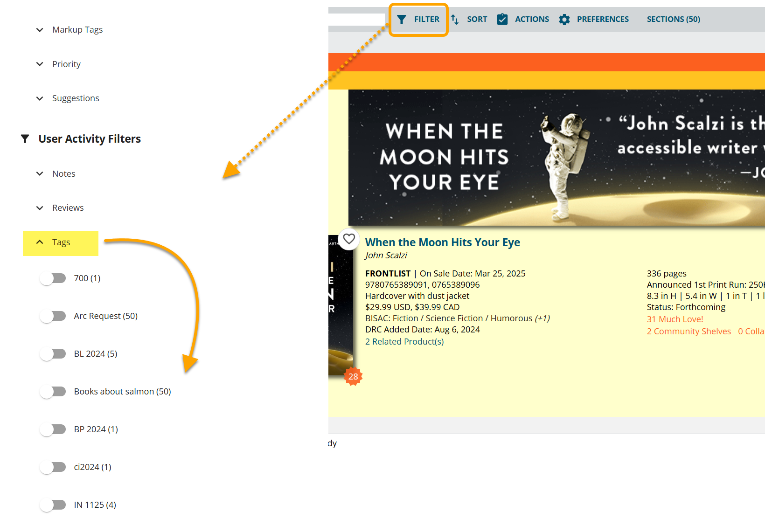Click the search input field in the toolbar
765x532 pixels.
356,19
